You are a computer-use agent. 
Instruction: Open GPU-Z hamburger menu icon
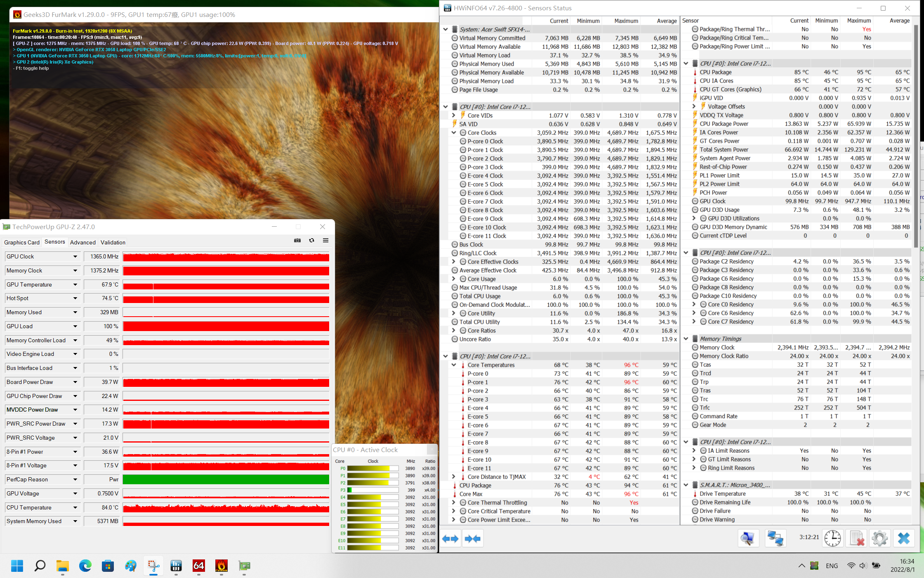tap(325, 241)
